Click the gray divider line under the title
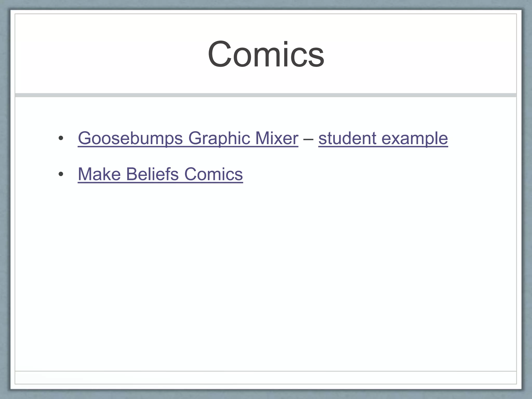 coord(266,95)
